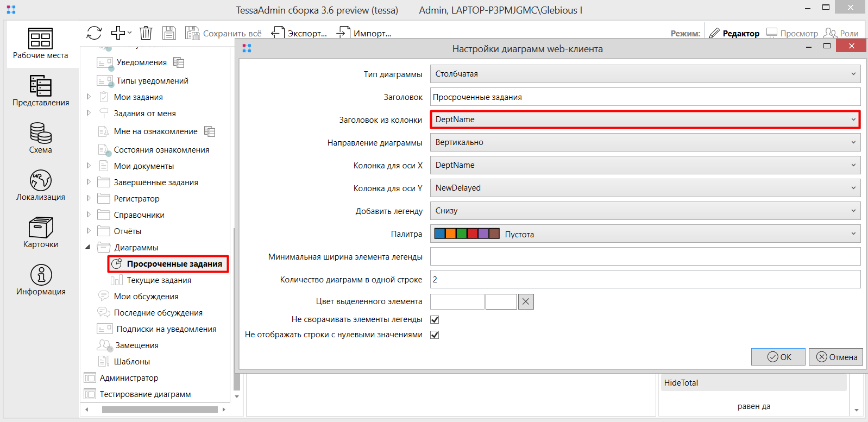Open the Направление диаграммы dropdown
Screen dimensions: 868x422
[645, 142]
